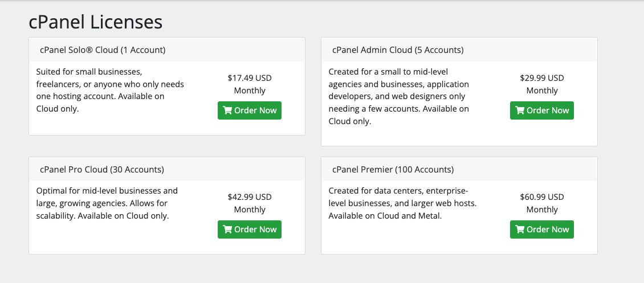Click the $42.99 USD price
This screenshot has height=283, width=644.
(250, 197)
